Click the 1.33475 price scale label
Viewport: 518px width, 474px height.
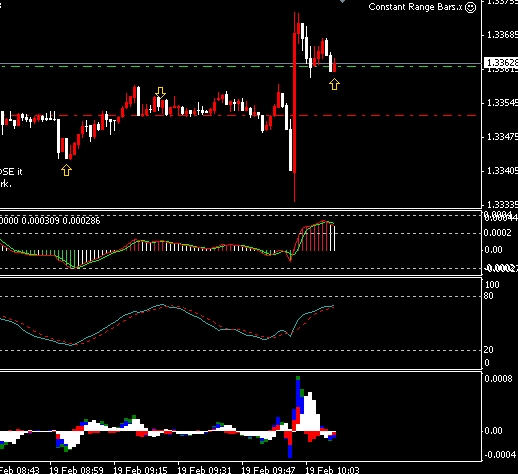pyautogui.click(x=502, y=137)
